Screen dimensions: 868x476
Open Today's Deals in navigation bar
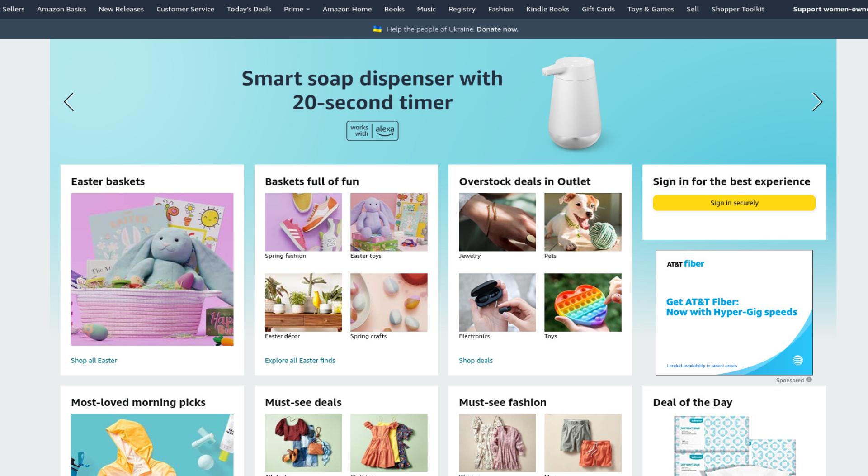pyautogui.click(x=249, y=9)
